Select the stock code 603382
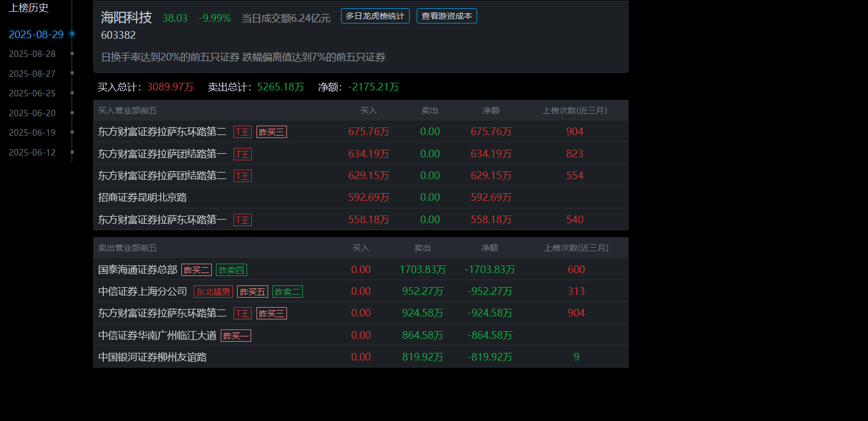Screen dimensions: 868x421 coord(118,35)
